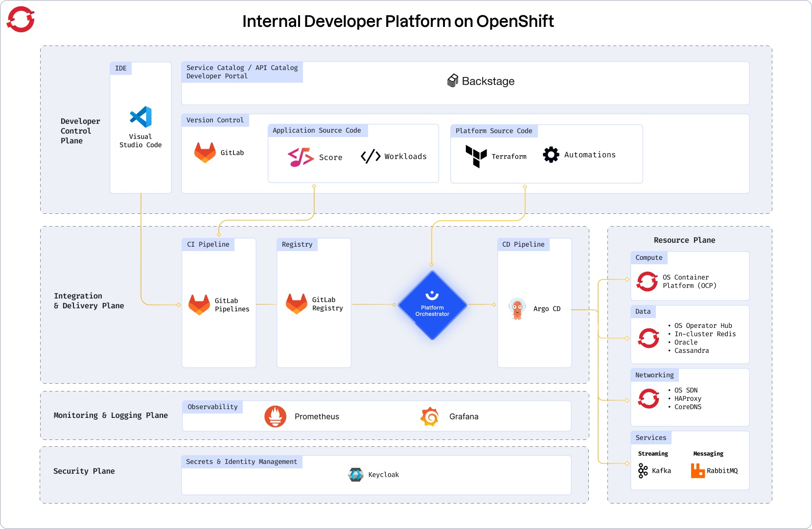Click the Terraform logo icon
Image resolution: width=812 pixels, height=529 pixels.
(476, 156)
